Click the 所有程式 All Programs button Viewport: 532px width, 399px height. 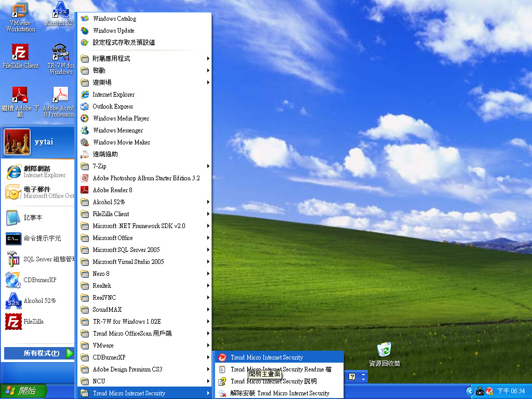39,353
